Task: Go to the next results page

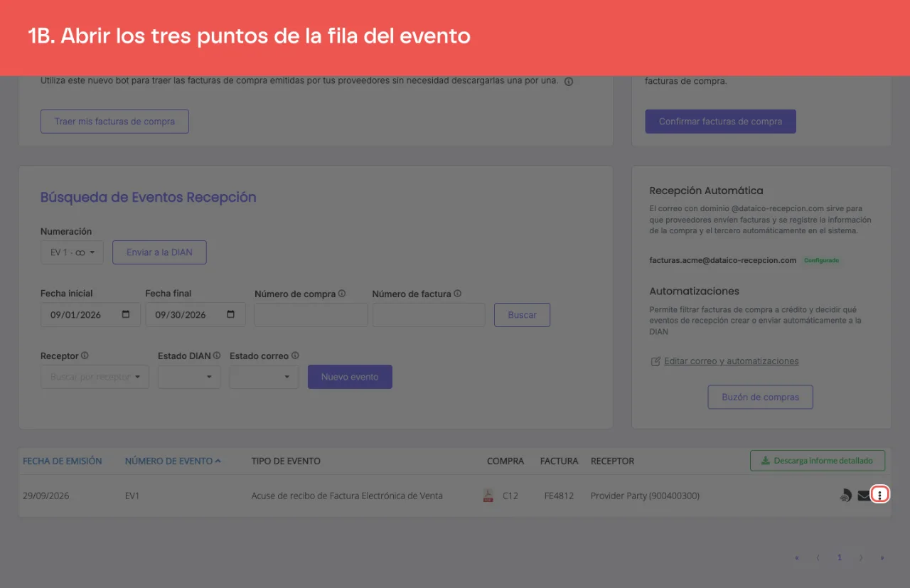Action: point(861,557)
